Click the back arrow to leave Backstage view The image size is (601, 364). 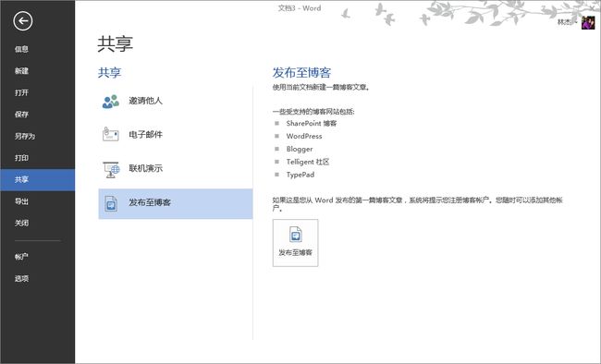point(22,20)
